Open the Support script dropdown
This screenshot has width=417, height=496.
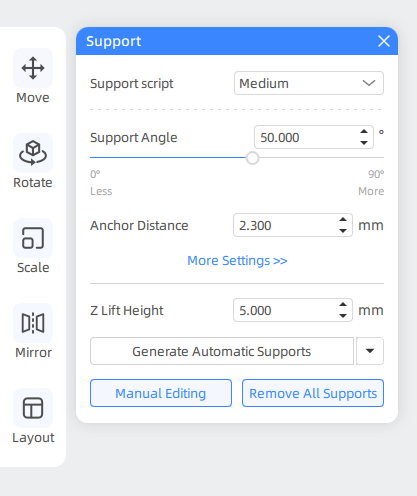tap(309, 83)
